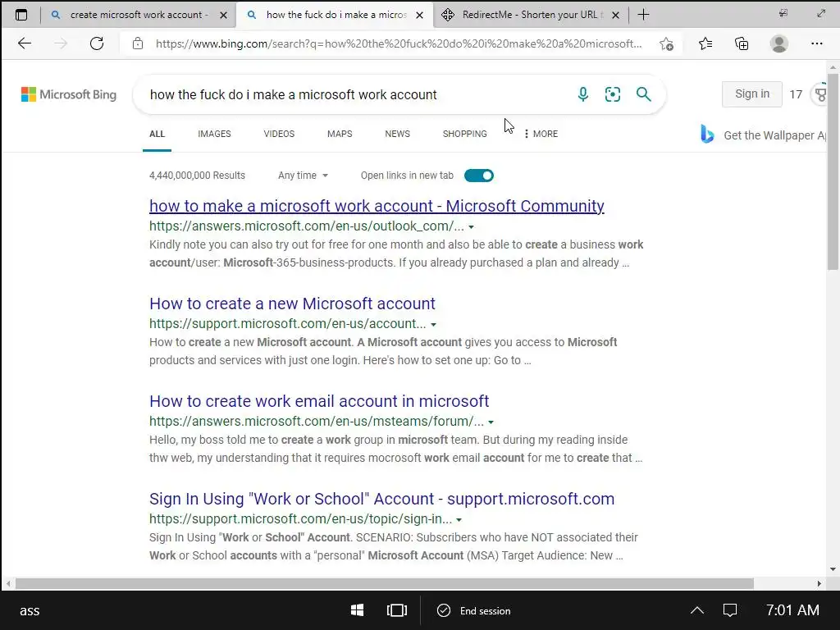The image size is (840, 630).
Task: Toggle 'Open links in new tab' switch
Action: pyautogui.click(x=478, y=176)
